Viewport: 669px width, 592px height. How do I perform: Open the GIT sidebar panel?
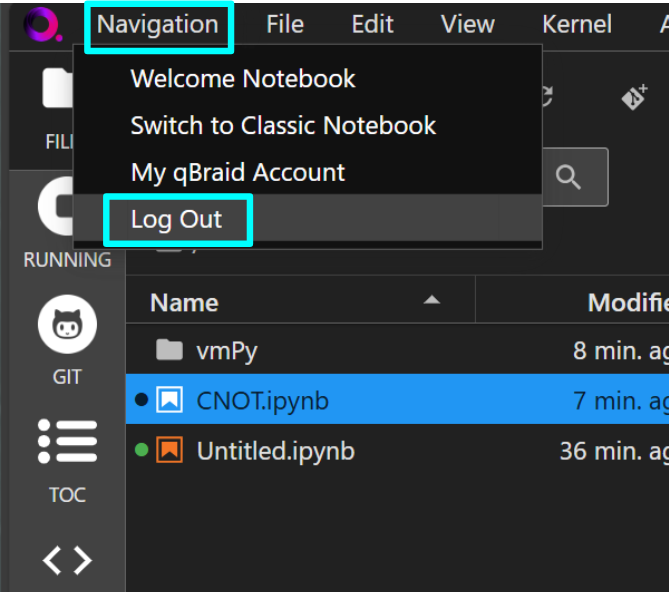67,340
